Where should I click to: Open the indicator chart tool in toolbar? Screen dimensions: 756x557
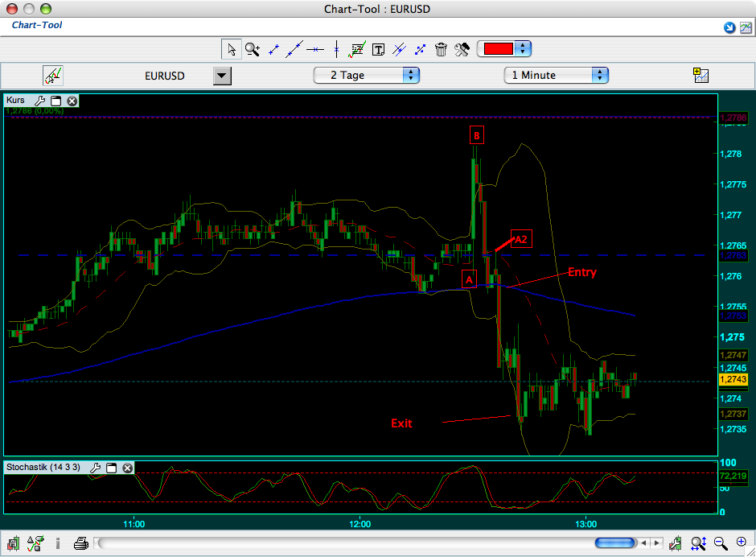pos(357,49)
